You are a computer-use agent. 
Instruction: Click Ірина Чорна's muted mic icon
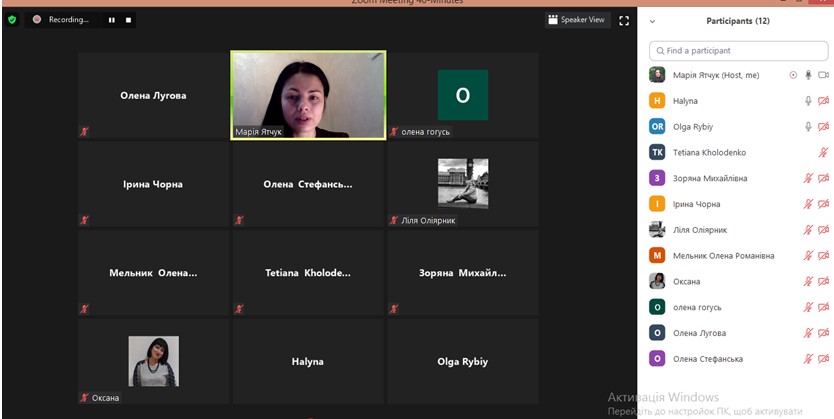pos(808,204)
